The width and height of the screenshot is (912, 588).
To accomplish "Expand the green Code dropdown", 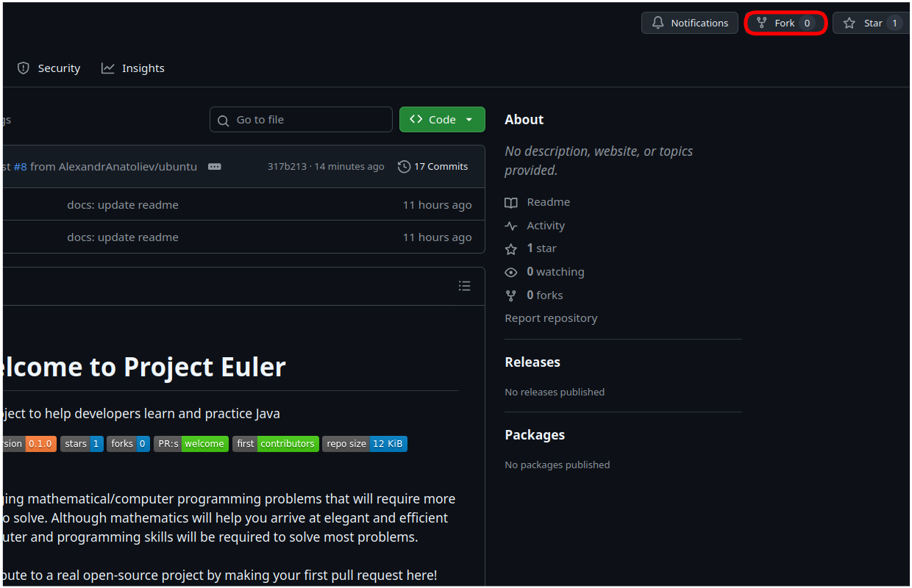I will pos(442,120).
